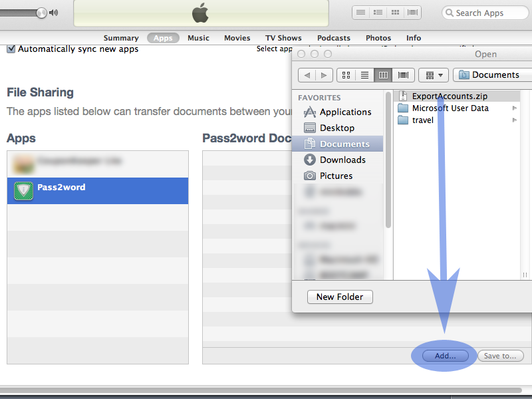Click the back navigation arrow in Open dialog
The width and height of the screenshot is (532, 399).
click(x=307, y=75)
